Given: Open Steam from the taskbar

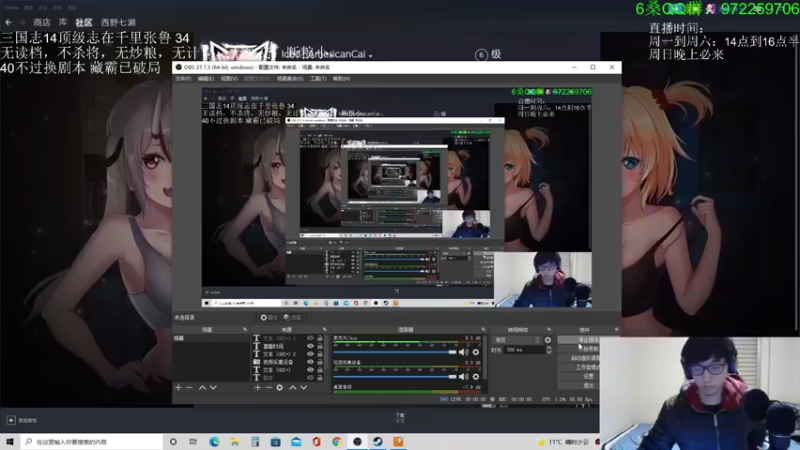Looking at the screenshot, I should [x=378, y=442].
